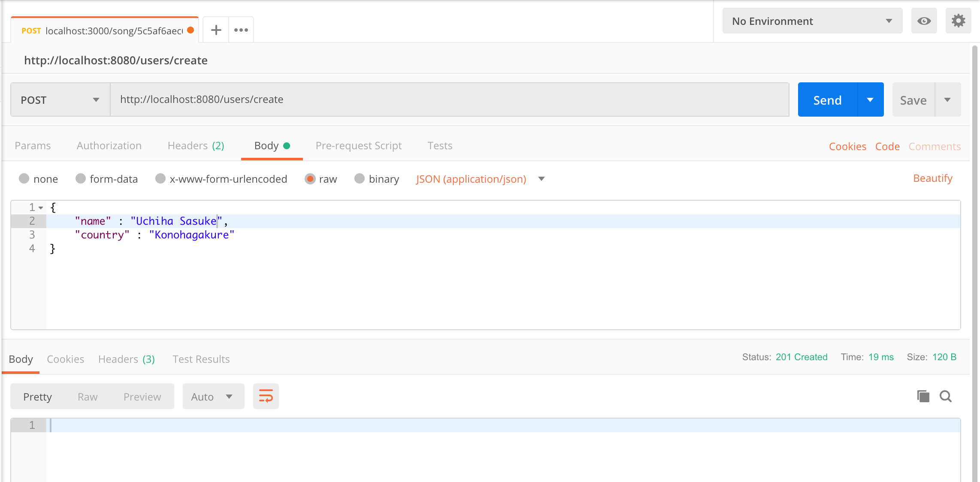Viewport: 980px width, 482px height.
Task: Click the request URL input field
Action: coord(449,99)
